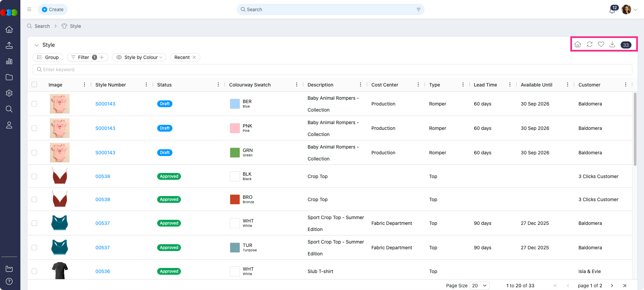Image resolution: width=644 pixels, height=290 pixels.
Task: Refresh the Style table
Action: (590, 44)
